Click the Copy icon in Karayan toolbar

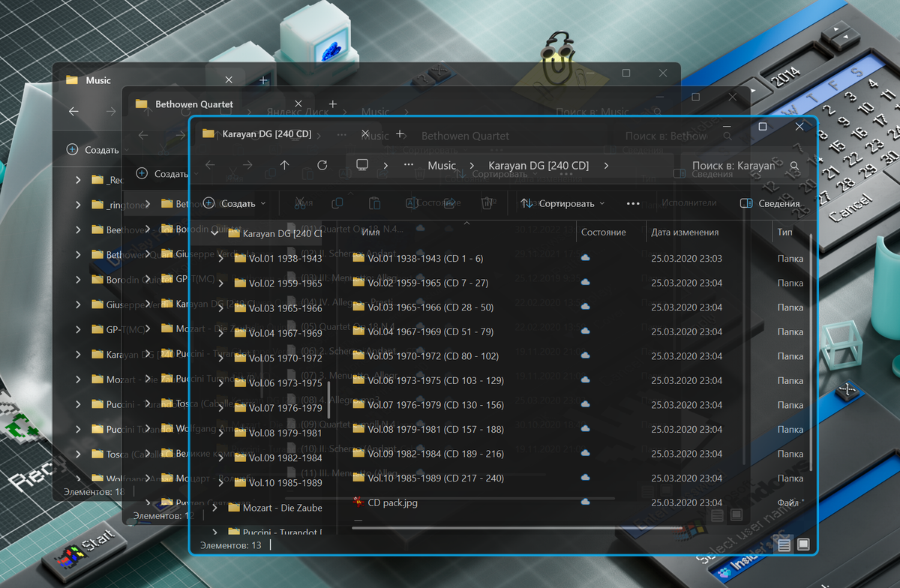[337, 203]
